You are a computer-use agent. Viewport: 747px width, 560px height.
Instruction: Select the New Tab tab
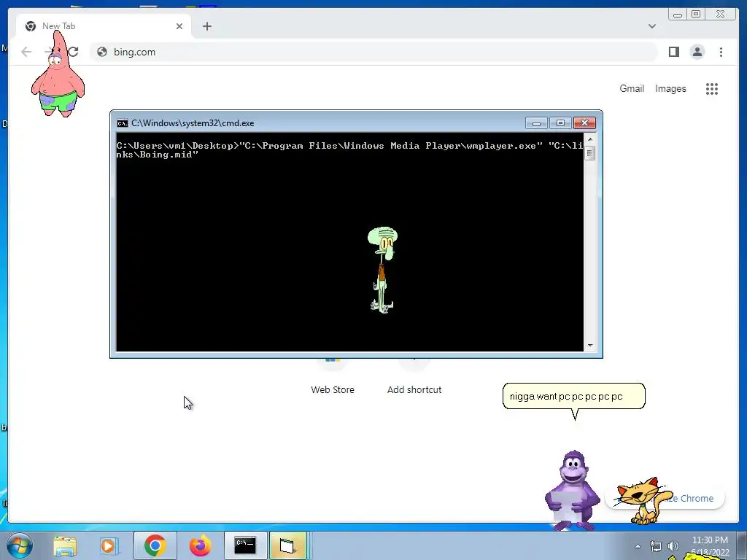pos(104,26)
